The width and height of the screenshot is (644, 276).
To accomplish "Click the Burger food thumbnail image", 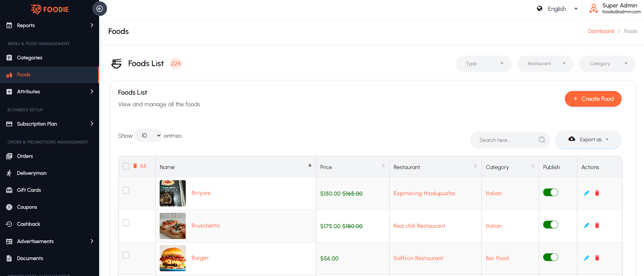I will pos(173,258).
